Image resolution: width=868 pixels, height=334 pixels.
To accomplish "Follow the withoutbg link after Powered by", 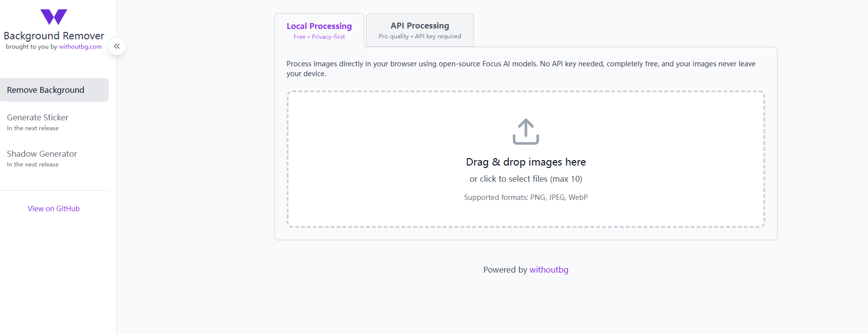I will (x=549, y=270).
